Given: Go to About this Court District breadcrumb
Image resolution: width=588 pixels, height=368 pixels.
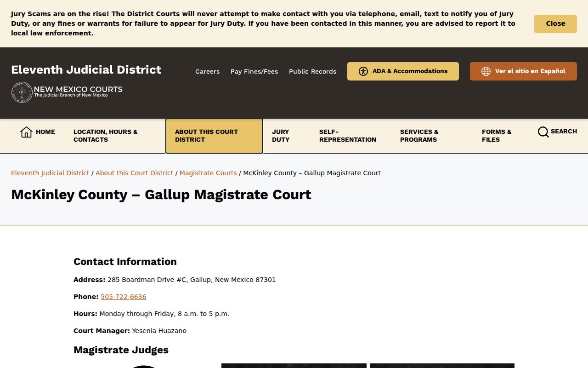Looking at the screenshot, I should pos(134,173).
